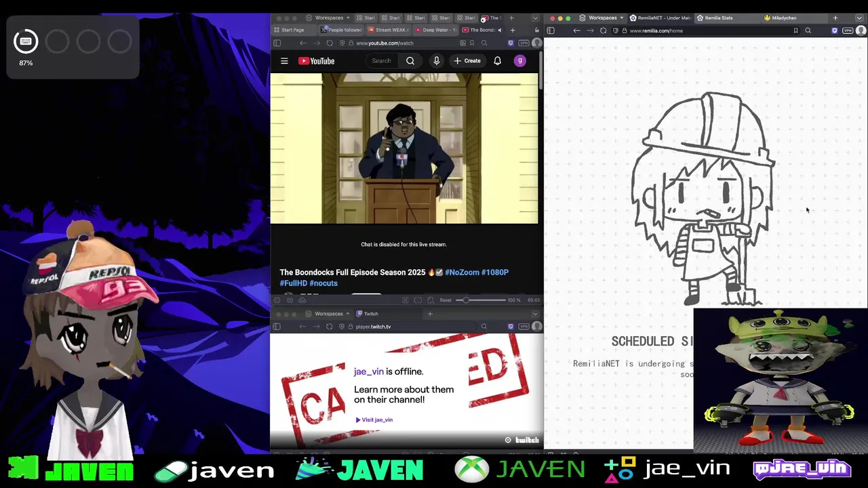The height and width of the screenshot is (488, 868).
Task: Toggle sidebar panel in Remilia window
Action: tap(551, 30)
